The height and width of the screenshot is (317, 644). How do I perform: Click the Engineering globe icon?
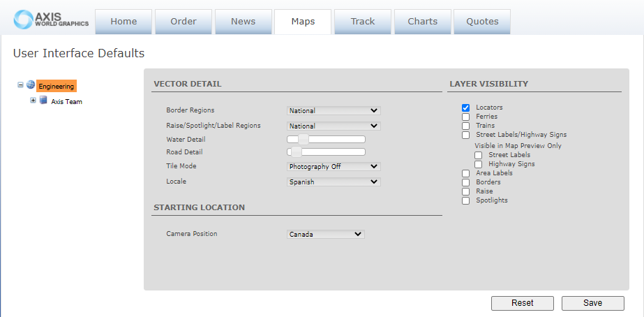click(x=31, y=85)
